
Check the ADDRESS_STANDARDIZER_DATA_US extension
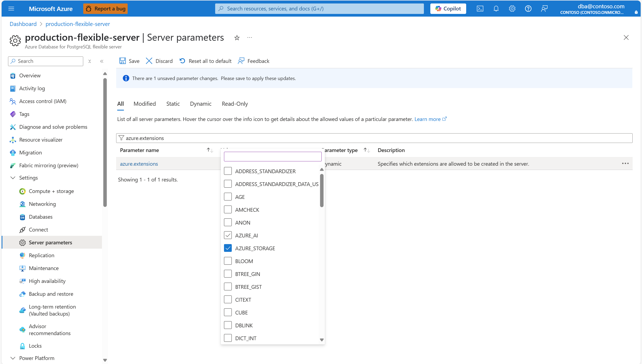pyautogui.click(x=228, y=184)
